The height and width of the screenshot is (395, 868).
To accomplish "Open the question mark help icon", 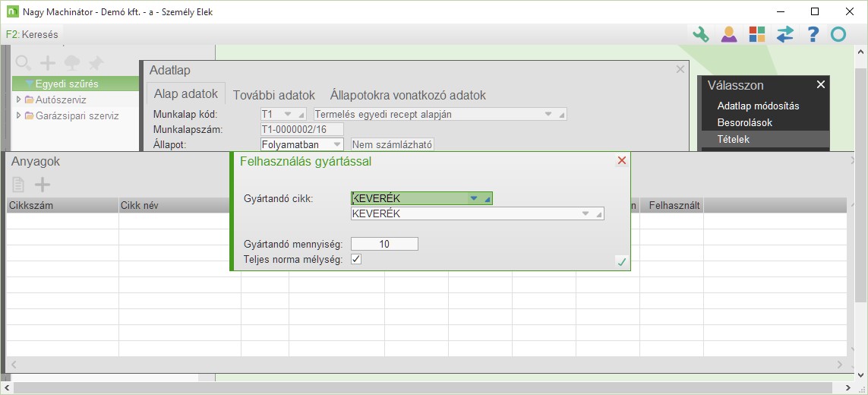I will coord(812,34).
